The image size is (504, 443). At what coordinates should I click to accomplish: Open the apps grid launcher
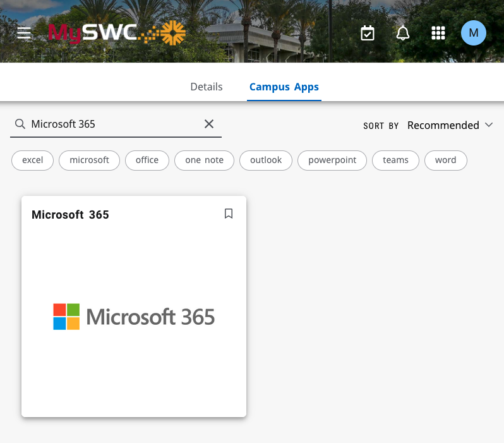(438, 33)
